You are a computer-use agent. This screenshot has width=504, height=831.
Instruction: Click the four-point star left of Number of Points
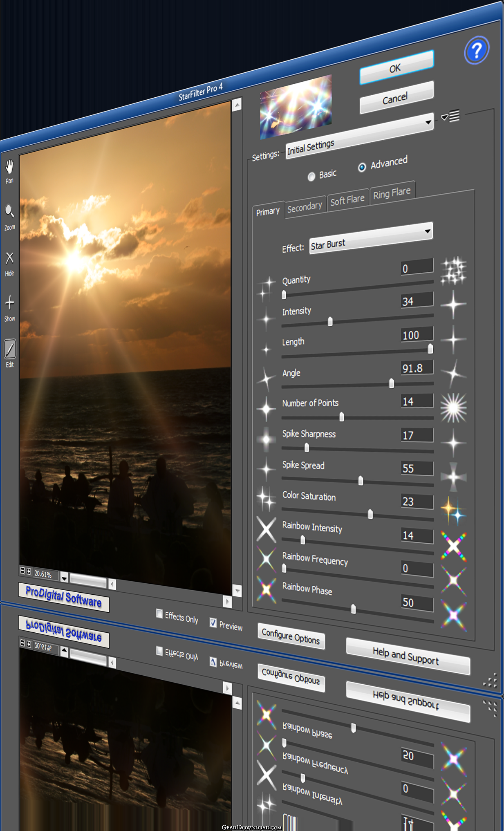[x=266, y=409]
